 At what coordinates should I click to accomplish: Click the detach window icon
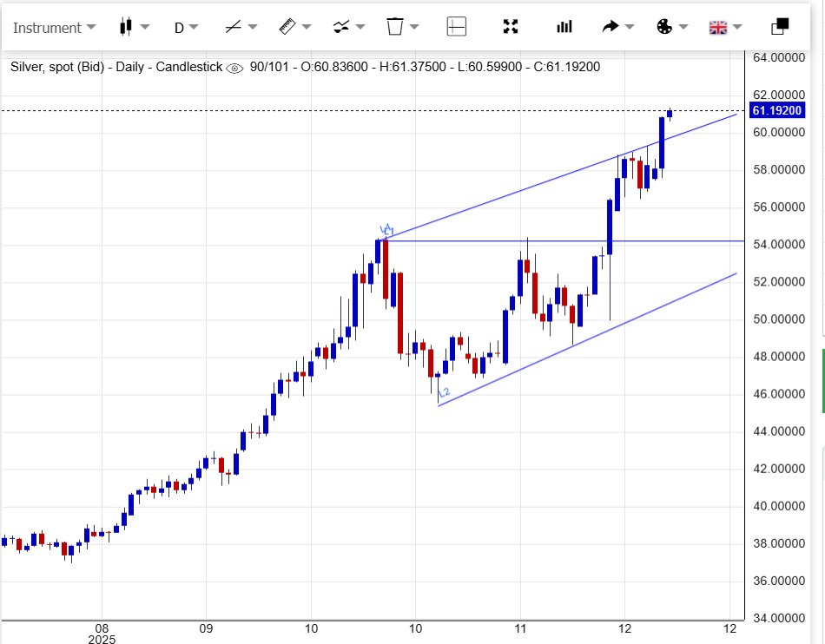click(779, 27)
